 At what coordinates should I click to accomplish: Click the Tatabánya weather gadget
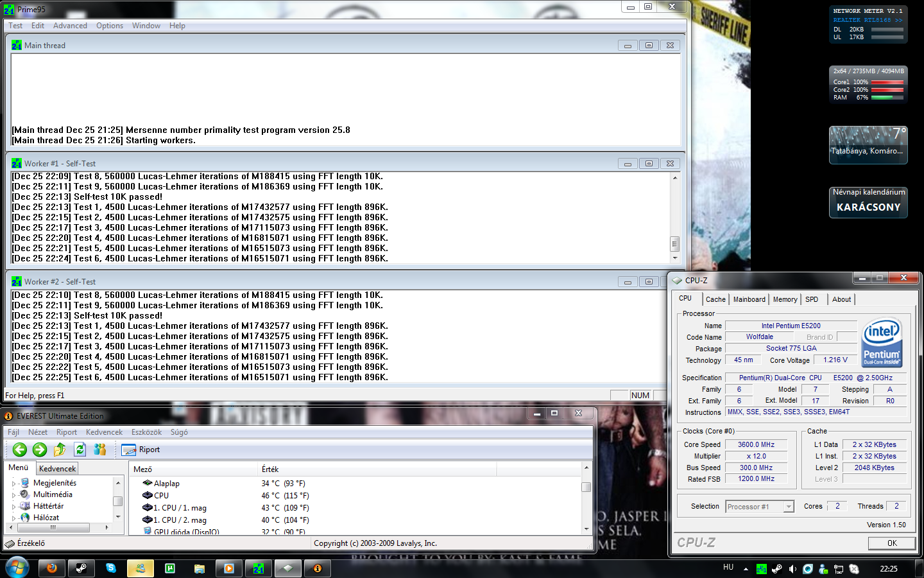(x=868, y=145)
